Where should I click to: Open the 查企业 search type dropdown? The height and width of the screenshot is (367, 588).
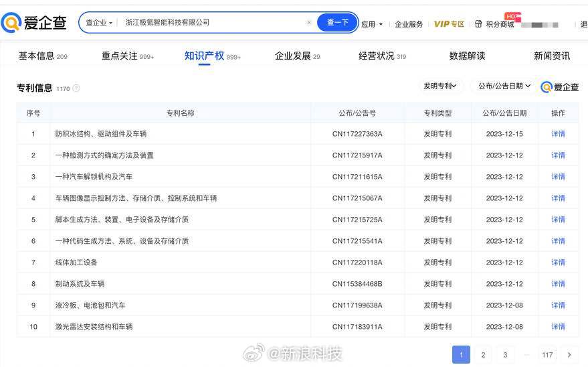pyautogui.click(x=98, y=23)
